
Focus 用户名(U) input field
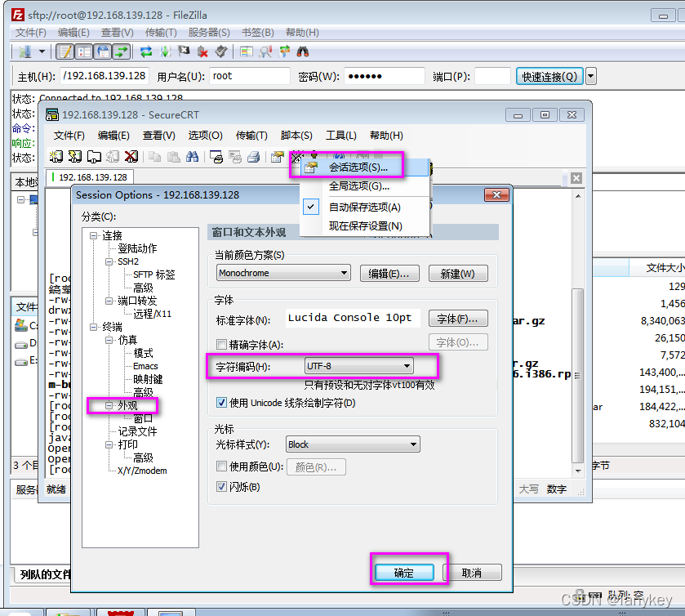pos(250,76)
